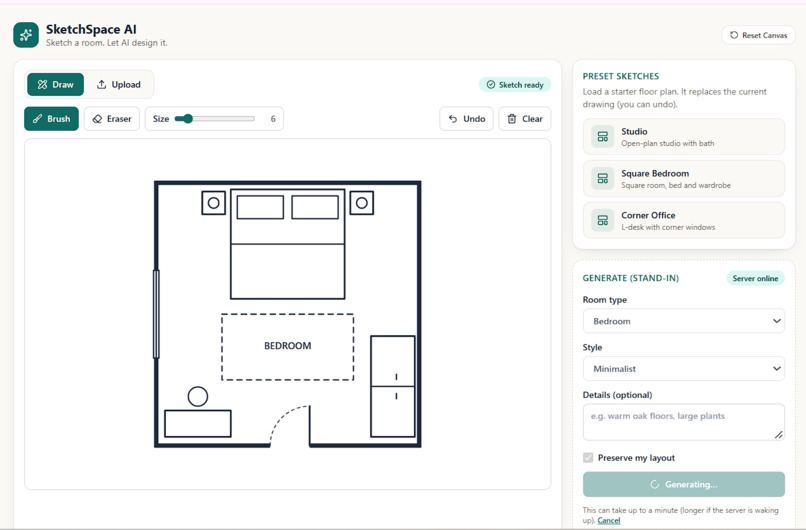Click the size value 6

point(273,119)
